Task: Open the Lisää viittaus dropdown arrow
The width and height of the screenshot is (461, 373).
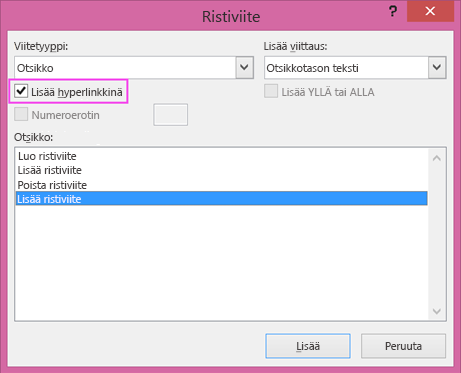Action: pos(437,68)
